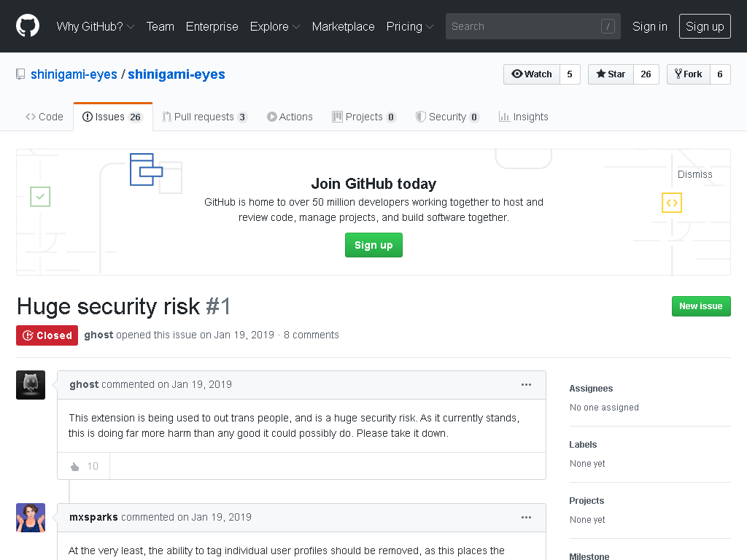The height and width of the screenshot is (560, 747).
Task: Expand the Explore menu
Action: pyautogui.click(x=275, y=27)
